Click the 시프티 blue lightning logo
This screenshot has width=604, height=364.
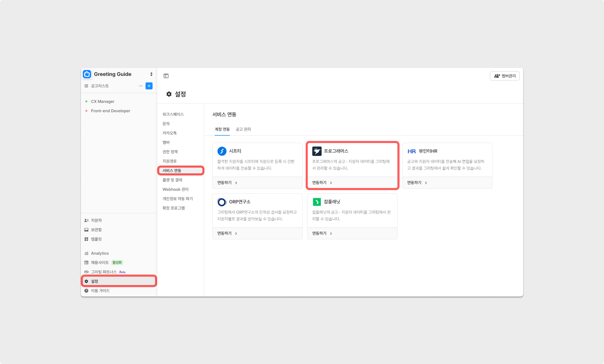click(x=222, y=151)
